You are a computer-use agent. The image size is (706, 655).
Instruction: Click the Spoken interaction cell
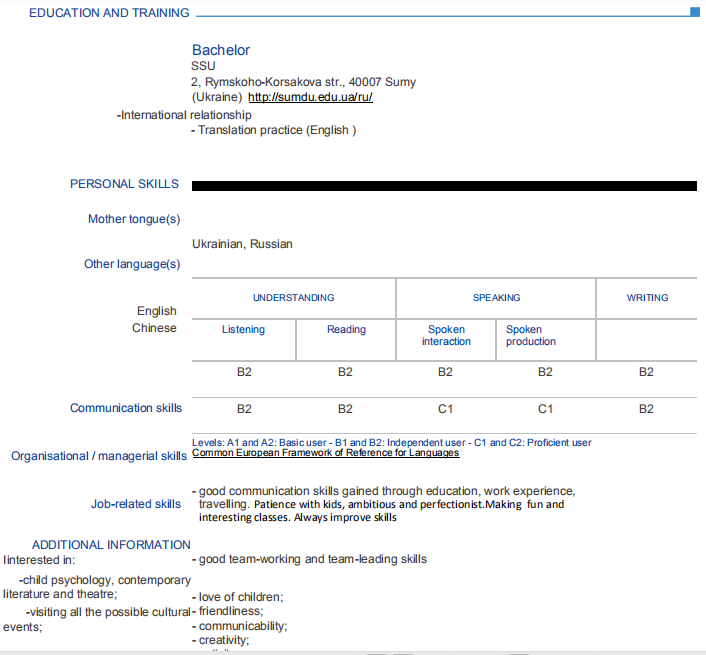tap(446, 335)
